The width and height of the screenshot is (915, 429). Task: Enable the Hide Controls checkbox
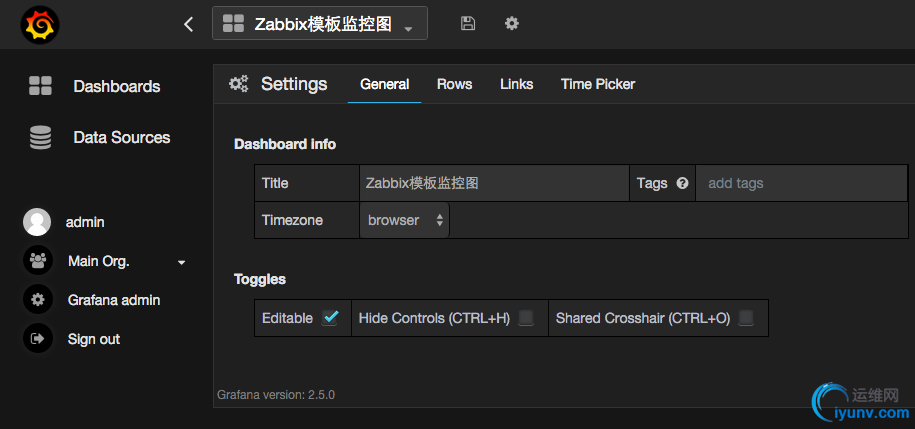(526, 318)
